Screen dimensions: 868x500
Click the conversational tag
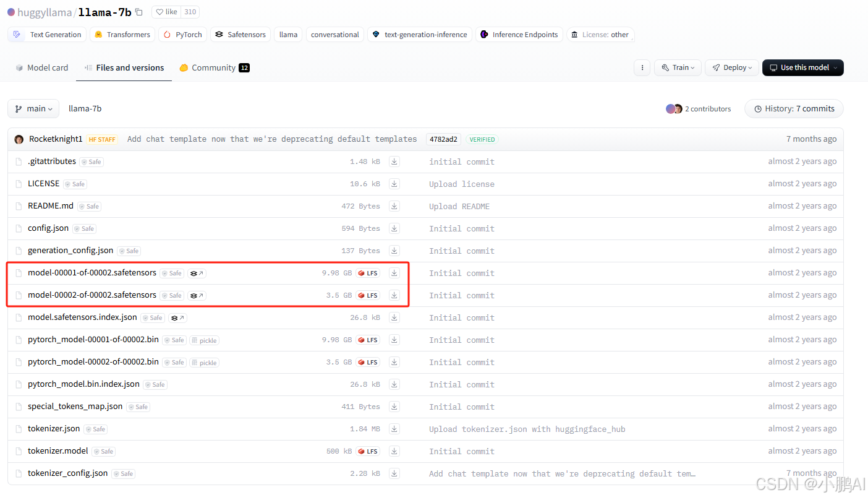pos(334,35)
